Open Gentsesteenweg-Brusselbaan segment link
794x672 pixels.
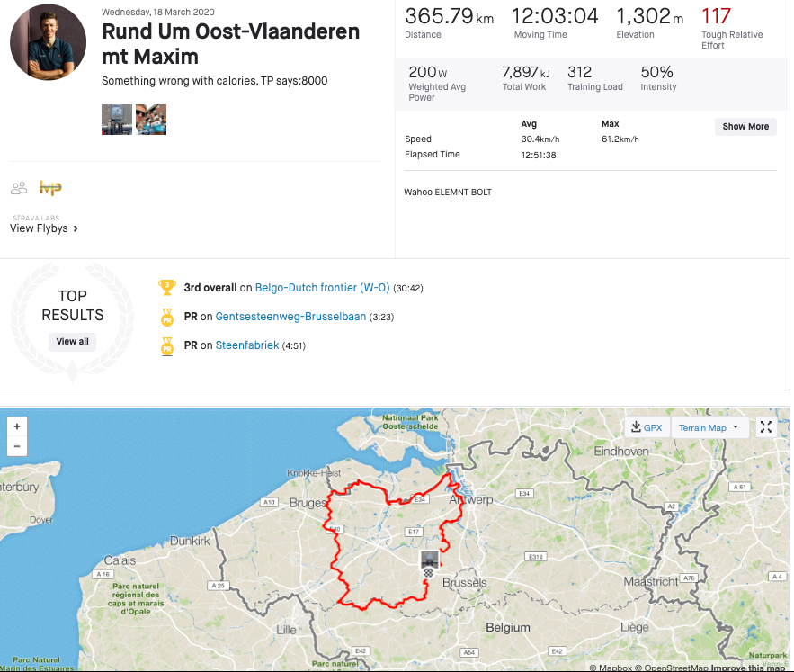pyautogui.click(x=290, y=317)
